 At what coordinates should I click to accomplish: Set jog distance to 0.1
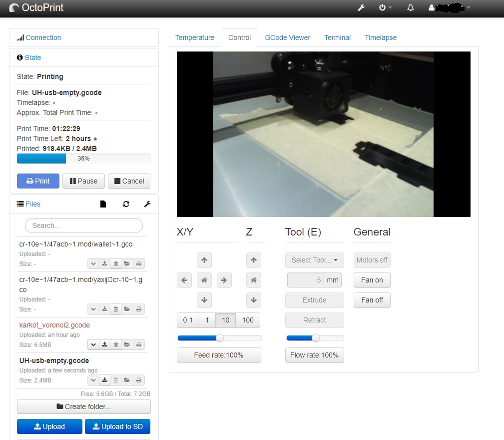click(x=188, y=320)
